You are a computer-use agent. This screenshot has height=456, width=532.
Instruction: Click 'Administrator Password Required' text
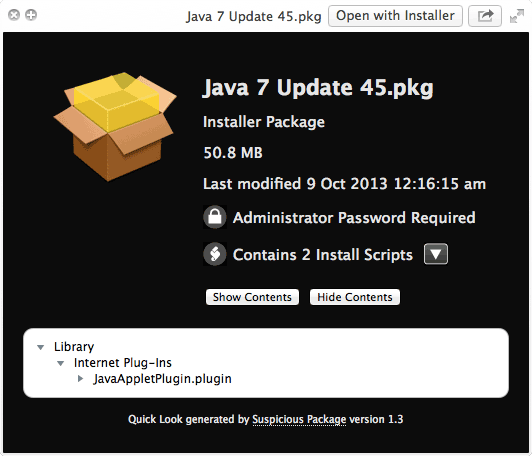(354, 218)
